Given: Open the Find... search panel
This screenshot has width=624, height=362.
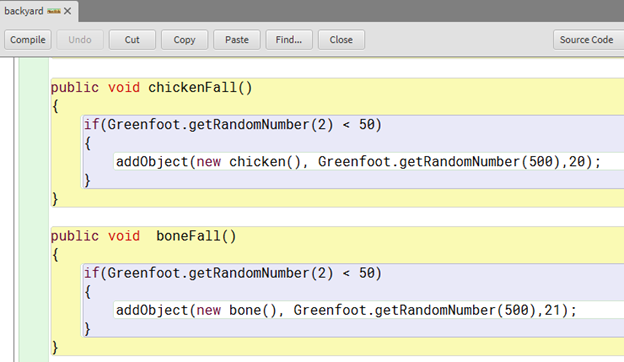Looking at the screenshot, I should coord(289,40).
